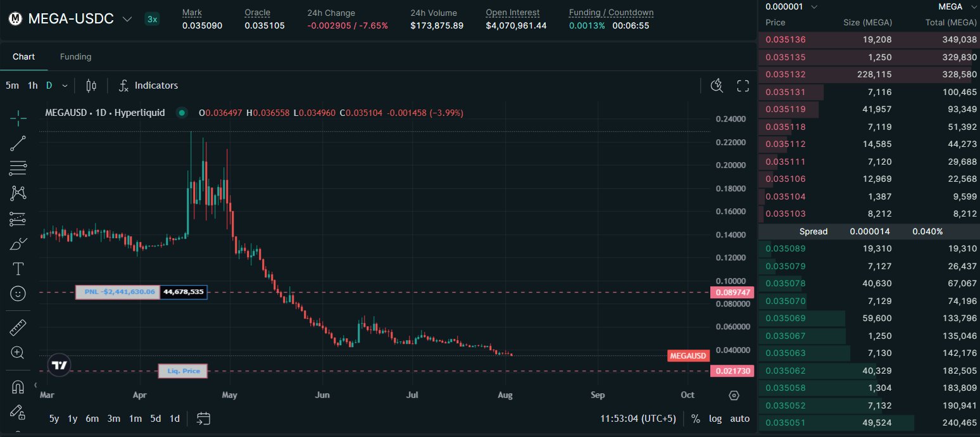Click the Liq. Price line label
Viewport: 980px width, 437px height.
click(x=183, y=371)
